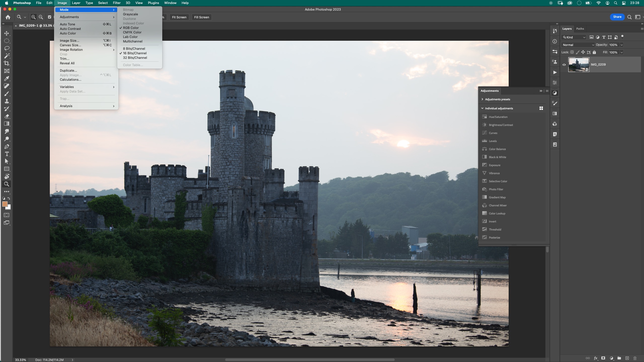This screenshot has height=362, width=644.
Task: Click the Share button
Action: click(x=617, y=17)
